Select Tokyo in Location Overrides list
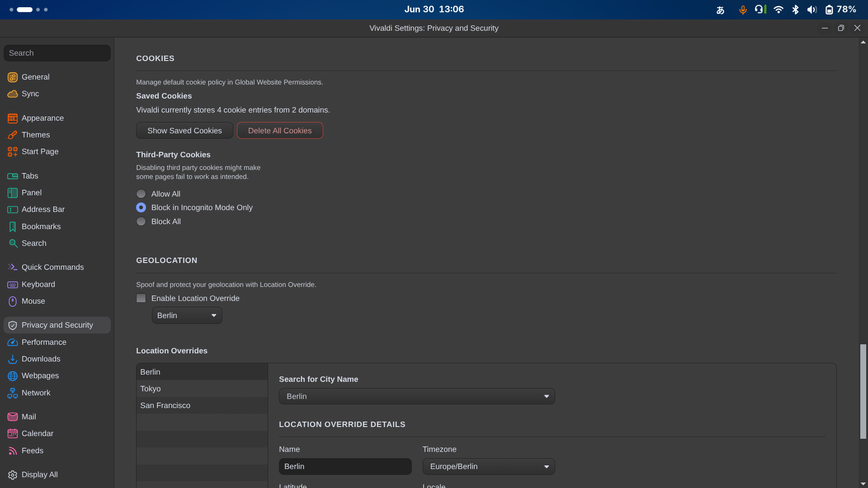868x488 pixels. pyautogui.click(x=202, y=389)
